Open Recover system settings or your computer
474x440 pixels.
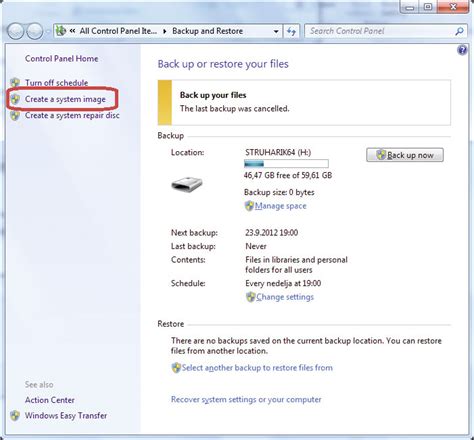pyautogui.click(x=246, y=399)
